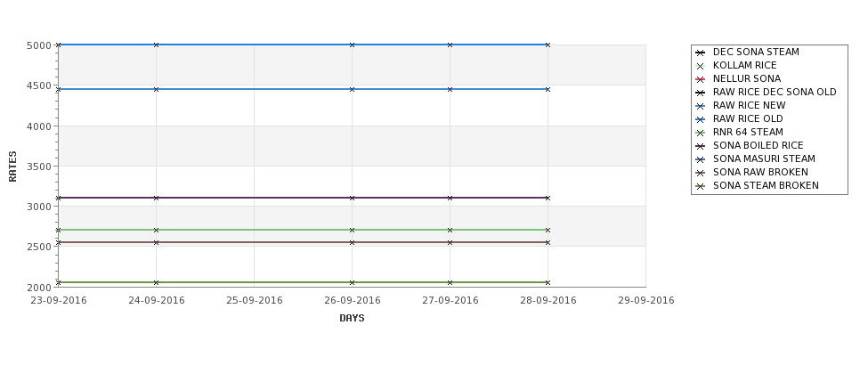Click the SONA BOILED RICE legend marker
The width and height of the screenshot is (868, 382).
pyautogui.click(x=701, y=146)
